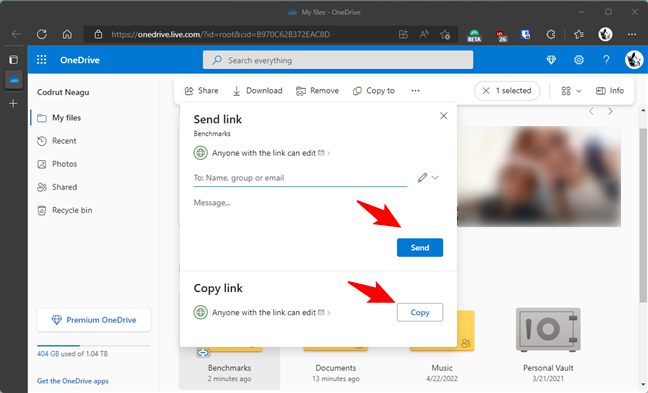The image size is (648, 393).
Task: Open the help question mark
Action: 606,60
